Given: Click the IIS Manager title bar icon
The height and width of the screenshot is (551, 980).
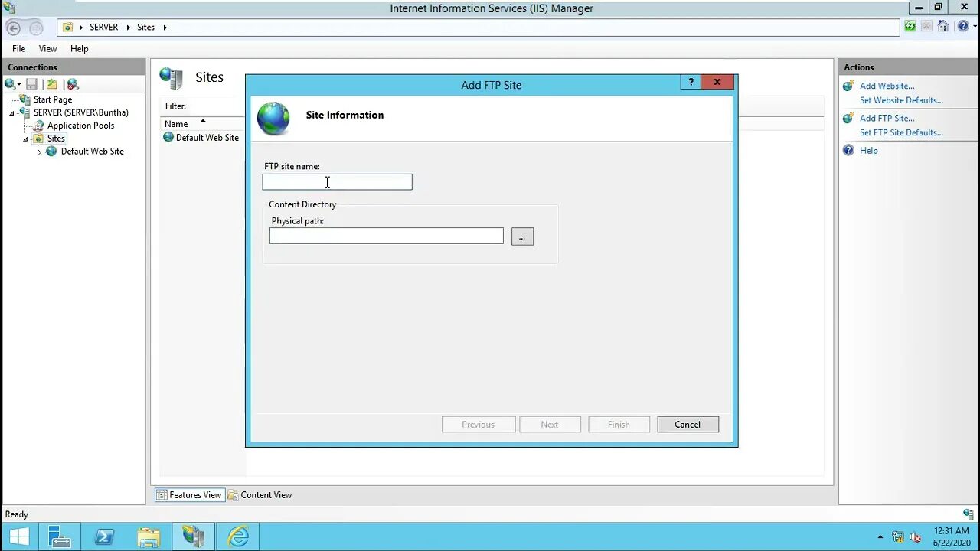Looking at the screenshot, I should click(9, 8).
